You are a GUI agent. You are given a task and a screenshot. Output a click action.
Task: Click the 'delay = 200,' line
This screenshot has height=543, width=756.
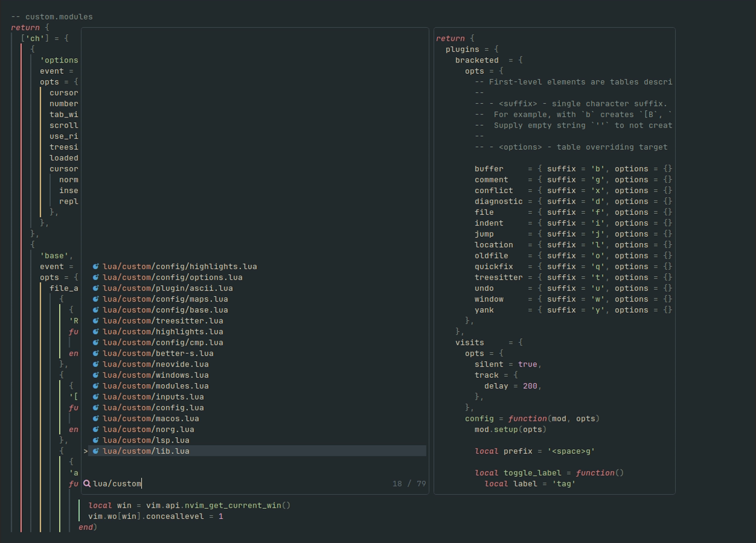tap(513, 386)
